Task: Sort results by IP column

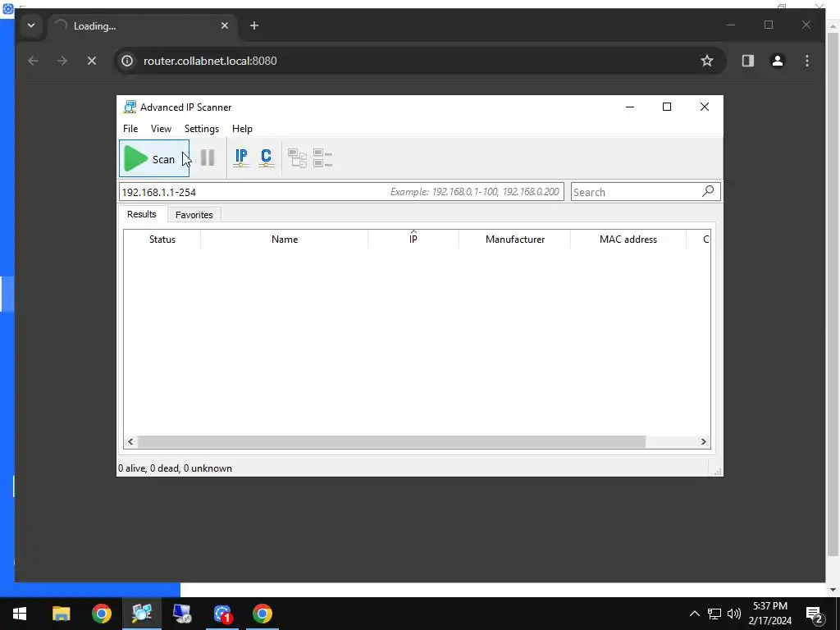Action: pyautogui.click(x=413, y=240)
